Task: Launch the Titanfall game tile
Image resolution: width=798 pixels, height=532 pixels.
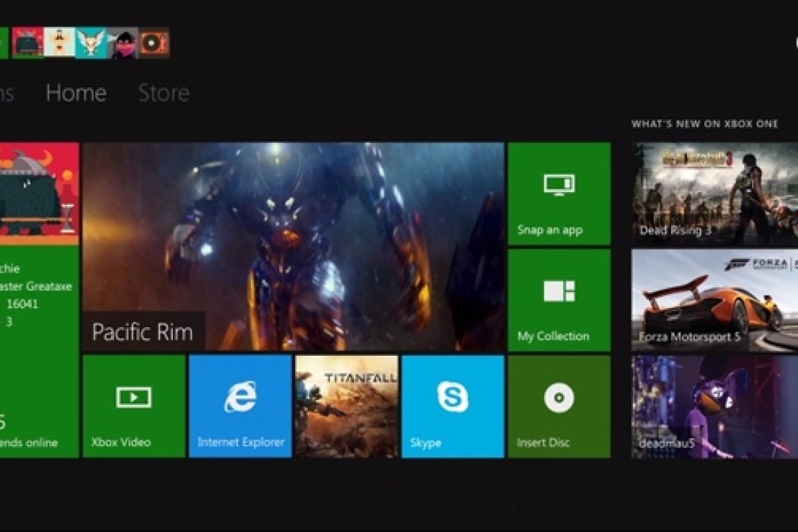Action: (x=346, y=406)
